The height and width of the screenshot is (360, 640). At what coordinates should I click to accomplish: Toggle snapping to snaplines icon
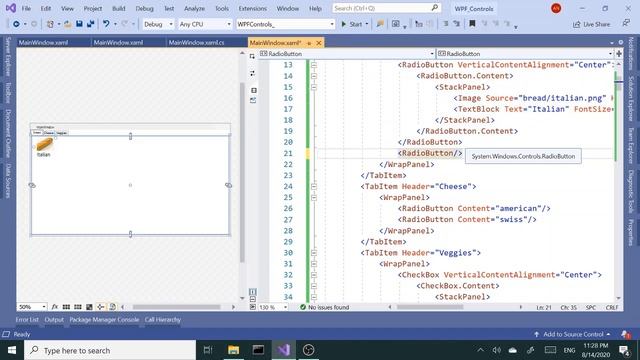click(x=100, y=307)
